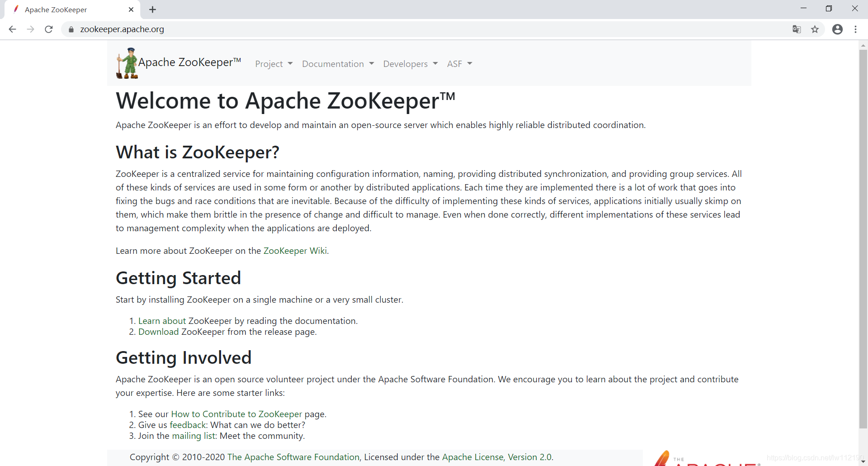Screen dimensions: 868x466
Task: Close the Apache ZooKeeper tab
Action: 131,10
